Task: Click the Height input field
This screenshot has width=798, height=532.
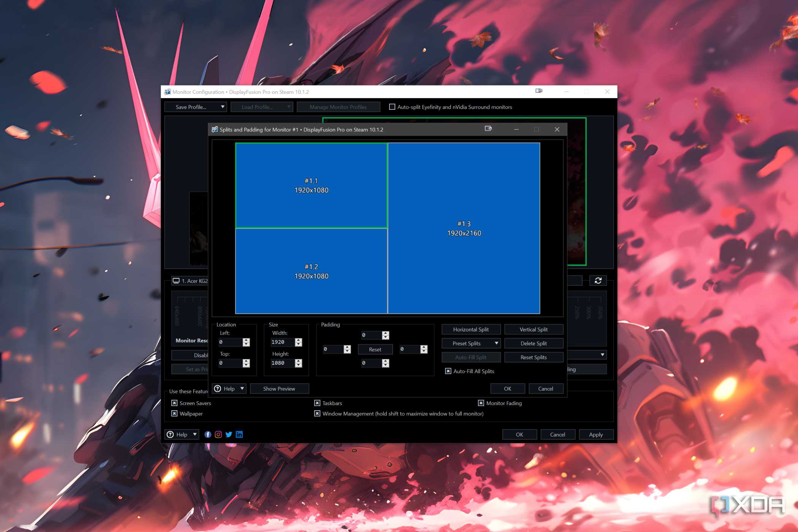Action: (x=283, y=363)
